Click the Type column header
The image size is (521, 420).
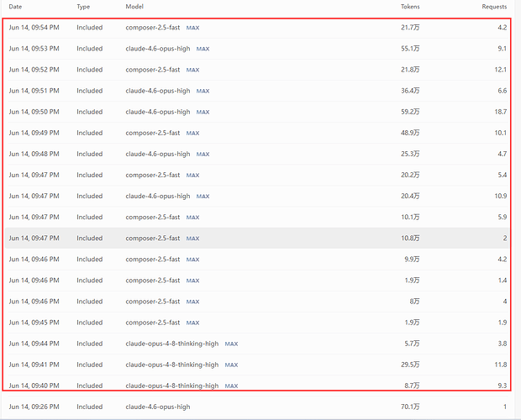click(x=83, y=7)
